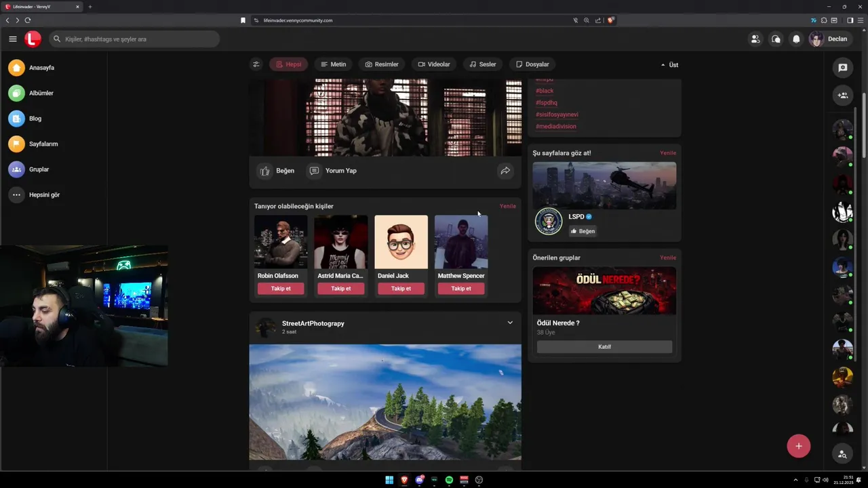Open Daniel Jack's avatar thumbnail

(401, 242)
